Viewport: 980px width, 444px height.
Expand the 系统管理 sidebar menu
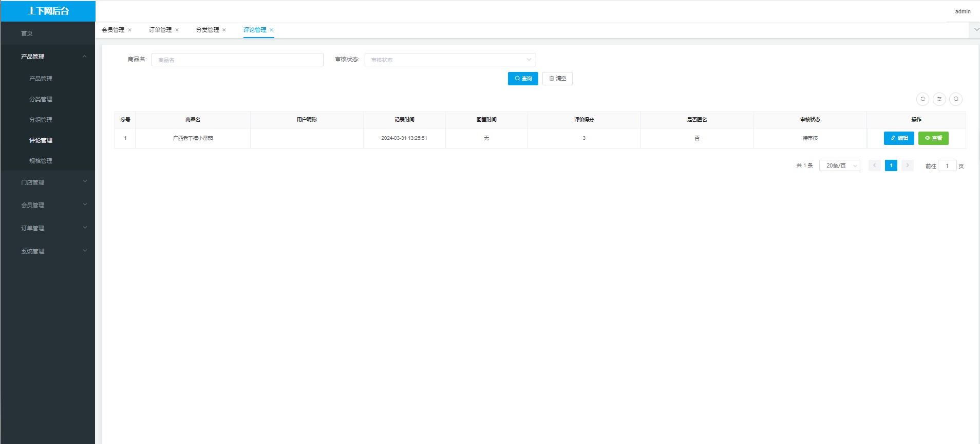click(x=48, y=251)
